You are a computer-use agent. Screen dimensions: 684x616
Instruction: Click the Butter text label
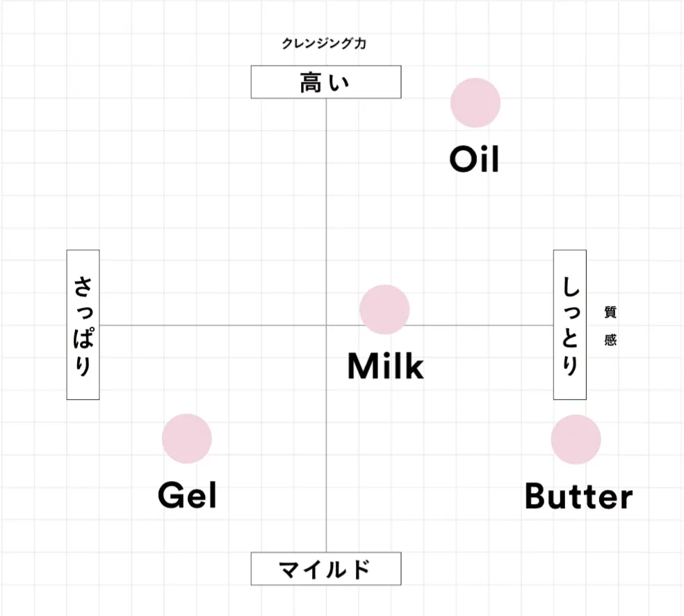point(578,496)
